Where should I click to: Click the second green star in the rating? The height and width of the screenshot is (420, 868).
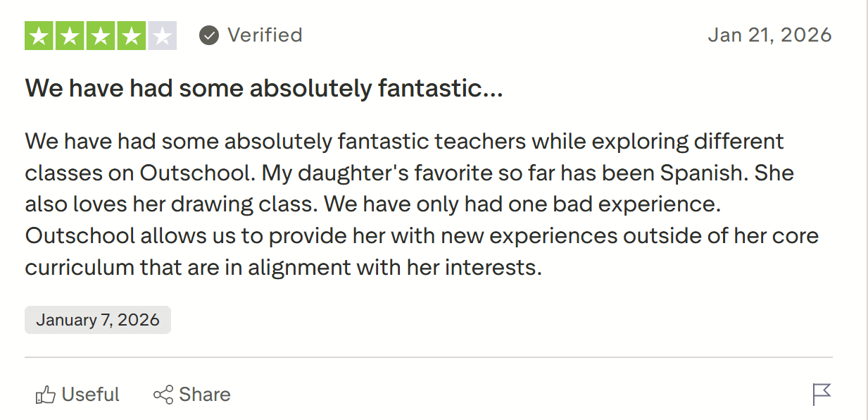(x=70, y=35)
